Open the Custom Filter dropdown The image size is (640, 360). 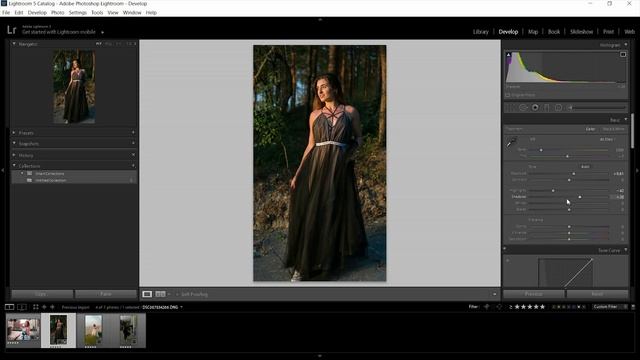(x=609, y=307)
